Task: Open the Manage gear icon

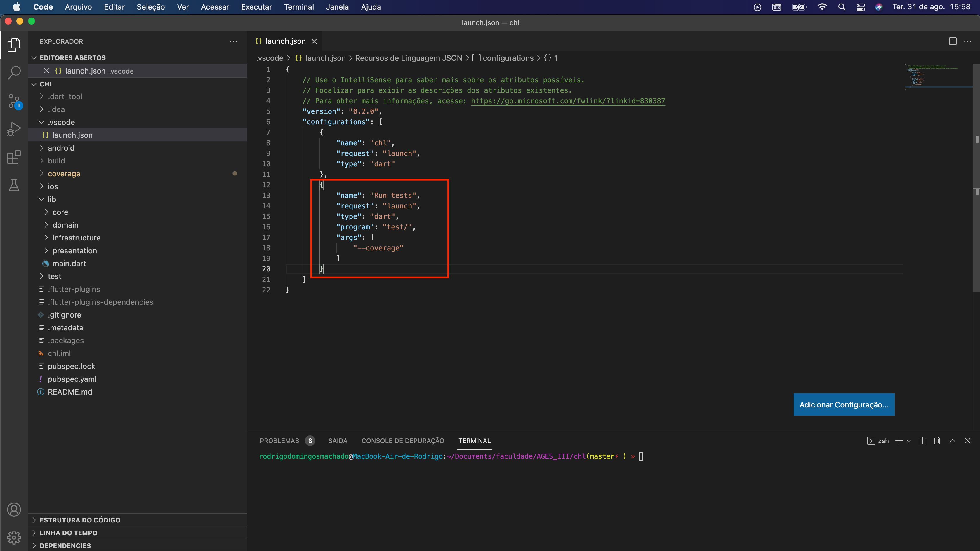Action: click(14, 537)
